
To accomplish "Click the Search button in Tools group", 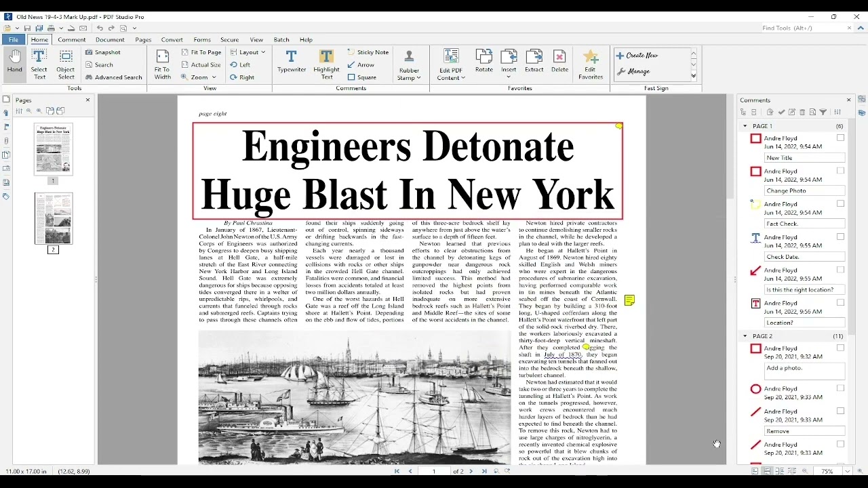I will click(x=99, y=65).
